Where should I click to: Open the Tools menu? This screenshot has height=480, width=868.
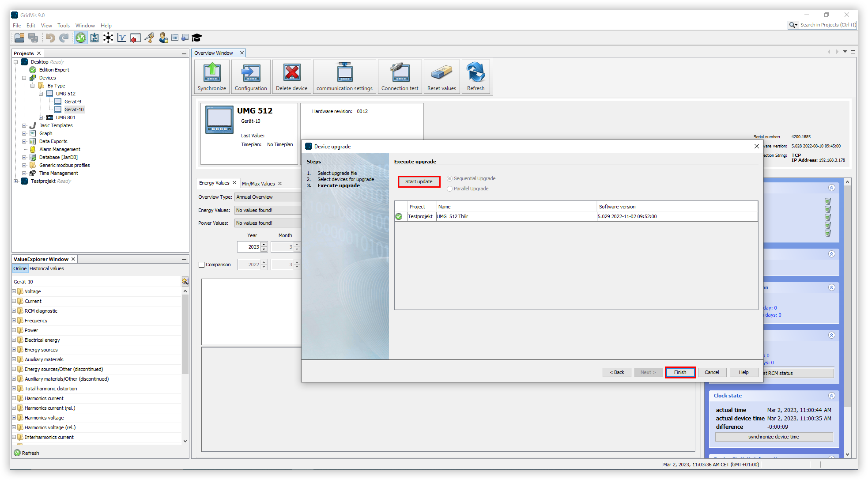coord(63,25)
